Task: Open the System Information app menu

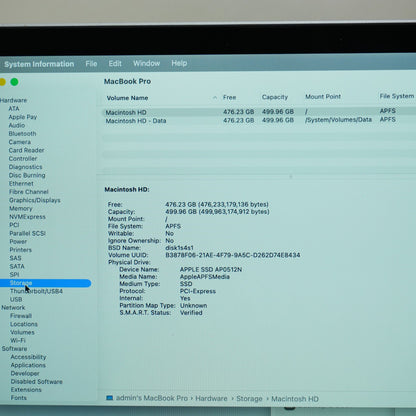Action: click(x=39, y=64)
